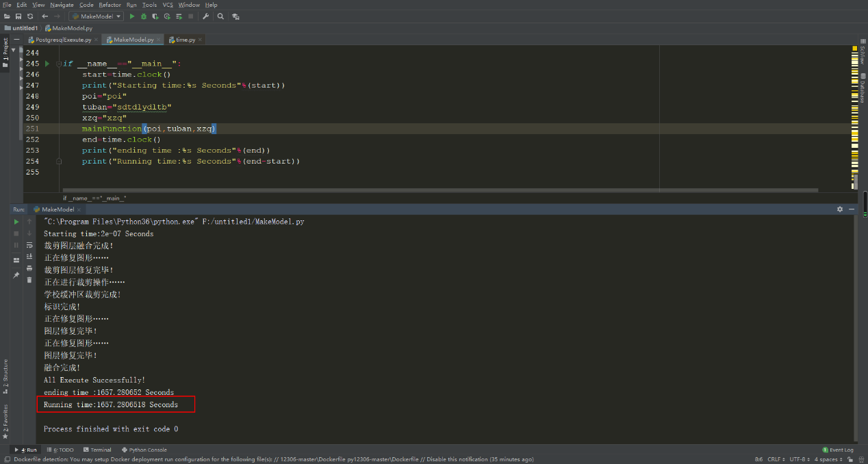Toggle scroll to end of console

[29, 257]
